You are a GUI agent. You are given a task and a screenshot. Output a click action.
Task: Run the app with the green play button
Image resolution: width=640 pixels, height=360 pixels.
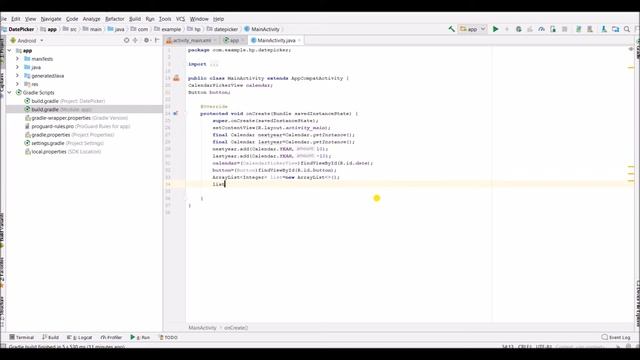(x=496, y=29)
